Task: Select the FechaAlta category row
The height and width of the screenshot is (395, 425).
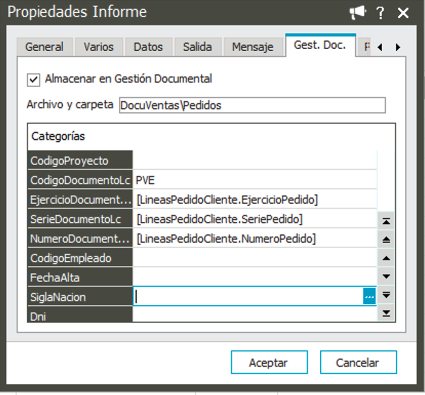Action: point(80,277)
